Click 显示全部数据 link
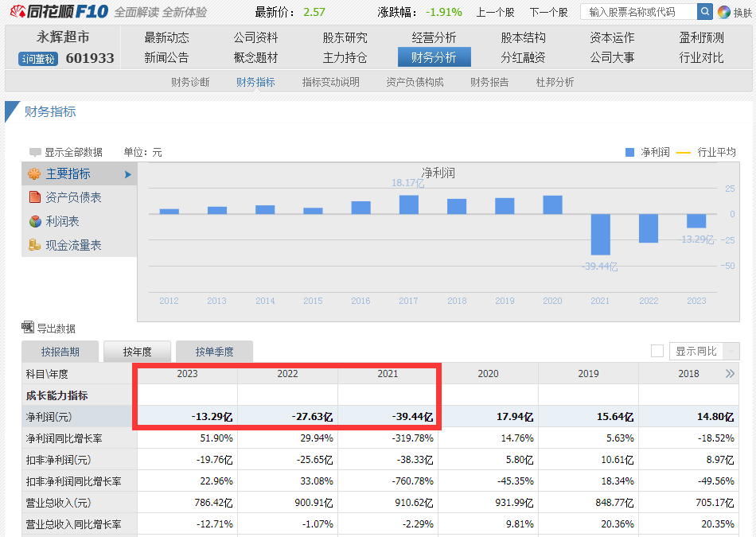This screenshot has height=537, width=756. tap(73, 152)
